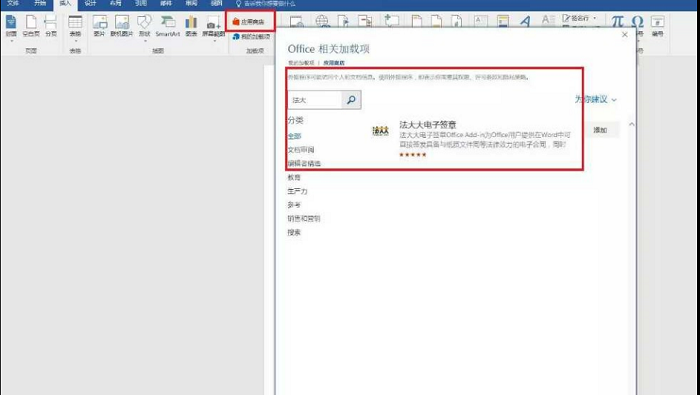Insert online pictures (联机图片)

[122, 25]
